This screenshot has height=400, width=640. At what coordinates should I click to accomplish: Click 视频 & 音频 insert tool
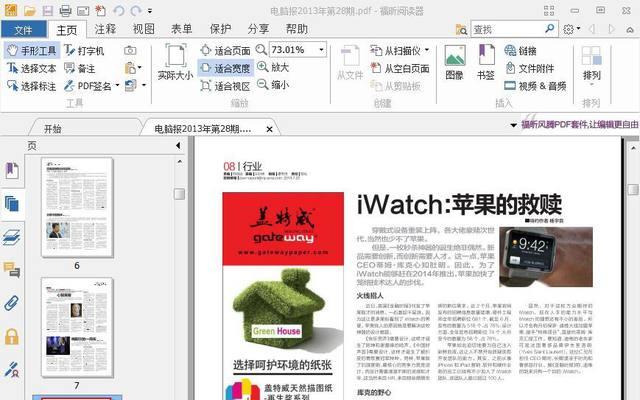click(x=535, y=86)
